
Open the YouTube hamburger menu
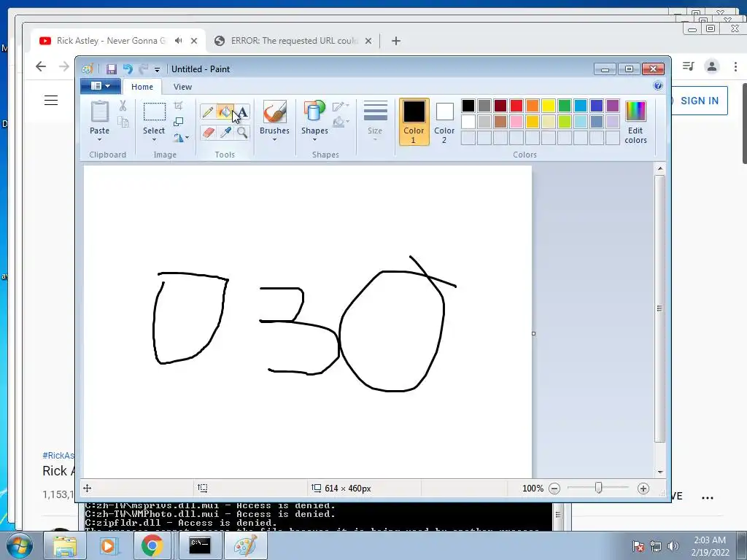coord(51,100)
